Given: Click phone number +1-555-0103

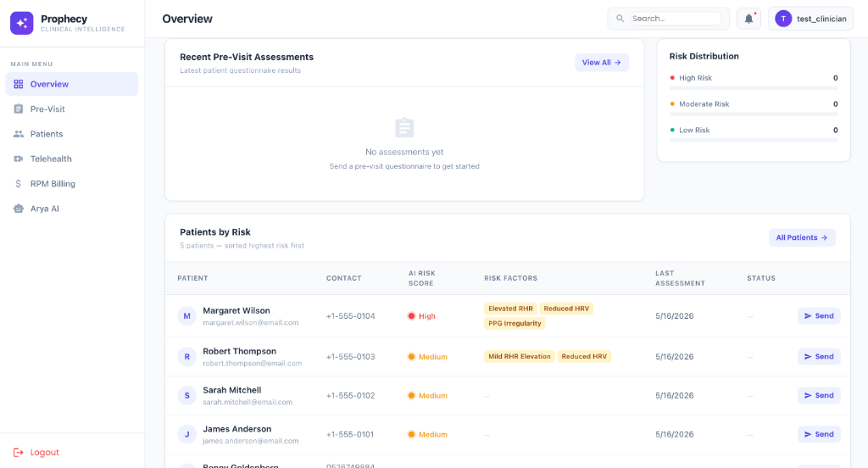Looking at the screenshot, I should pos(350,357).
